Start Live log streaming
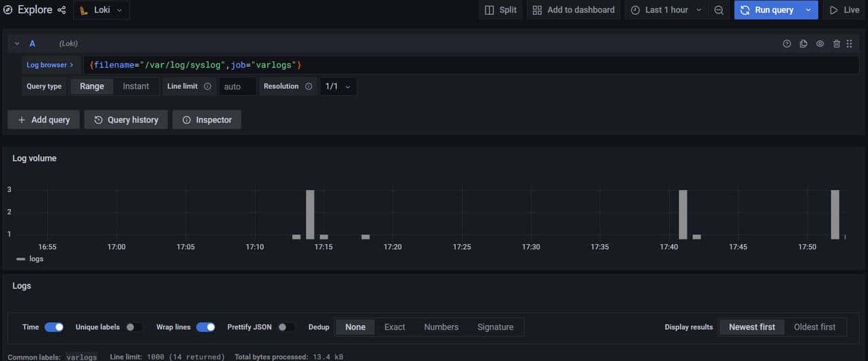The width and height of the screenshot is (868, 361). (844, 10)
